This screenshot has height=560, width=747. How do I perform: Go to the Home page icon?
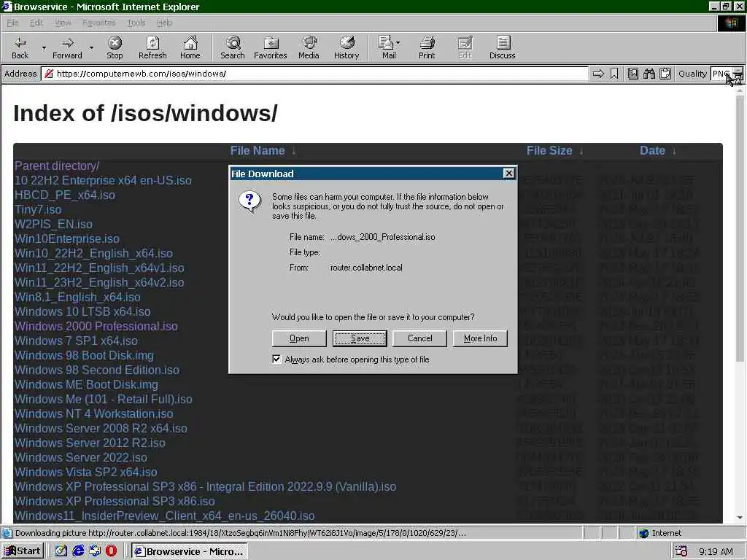(x=190, y=47)
